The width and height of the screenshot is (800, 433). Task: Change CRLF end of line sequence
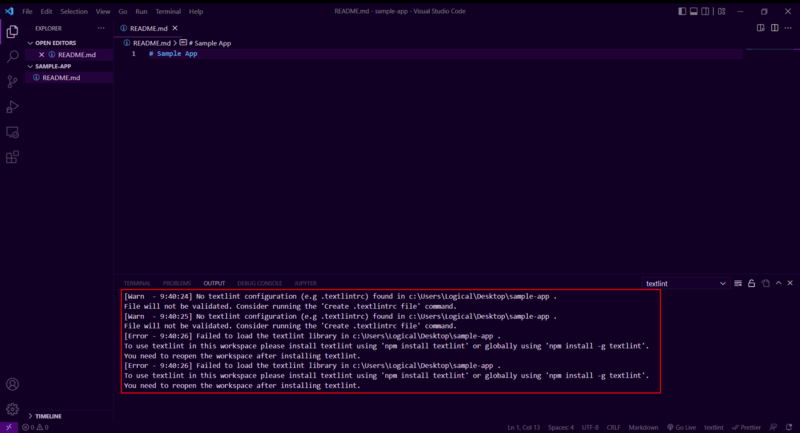[613, 427]
